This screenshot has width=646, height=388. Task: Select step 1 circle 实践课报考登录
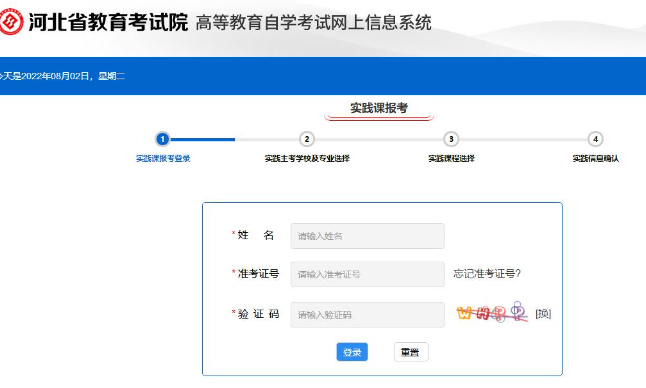point(163,139)
